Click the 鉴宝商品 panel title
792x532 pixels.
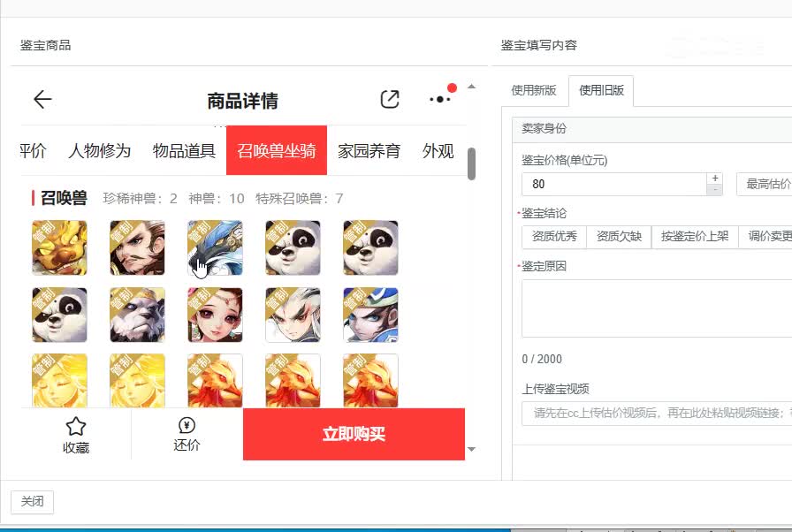[45, 45]
